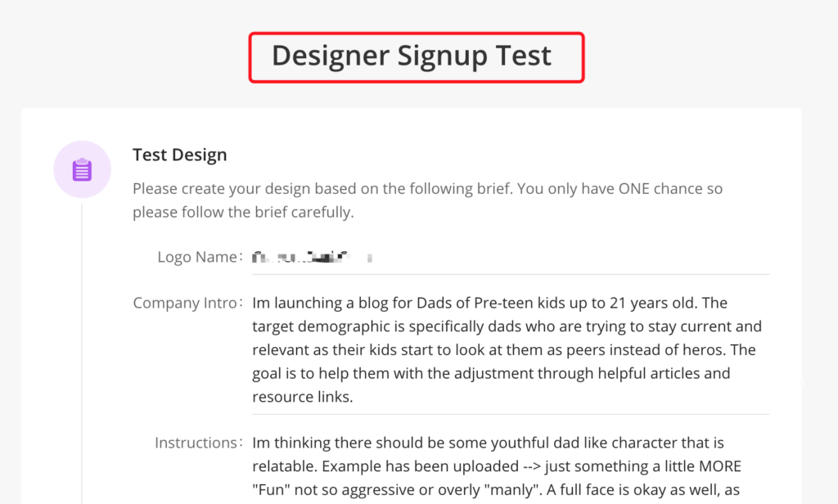838x504 pixels.
Task: Click the 'resource links.' text
Action: [301, 397]
